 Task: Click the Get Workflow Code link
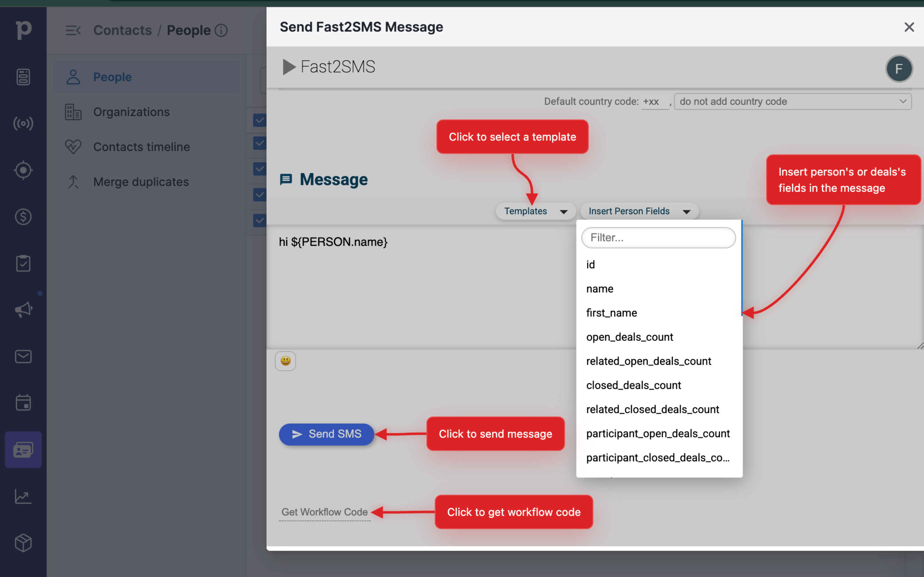pyautogui.click(x=324, y=512)
